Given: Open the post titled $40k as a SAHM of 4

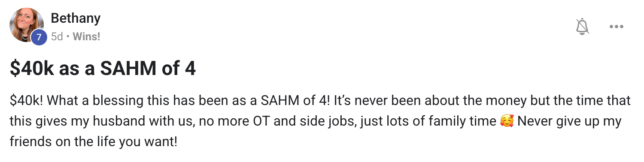Looking at the screenshot, I should (103, 69).
